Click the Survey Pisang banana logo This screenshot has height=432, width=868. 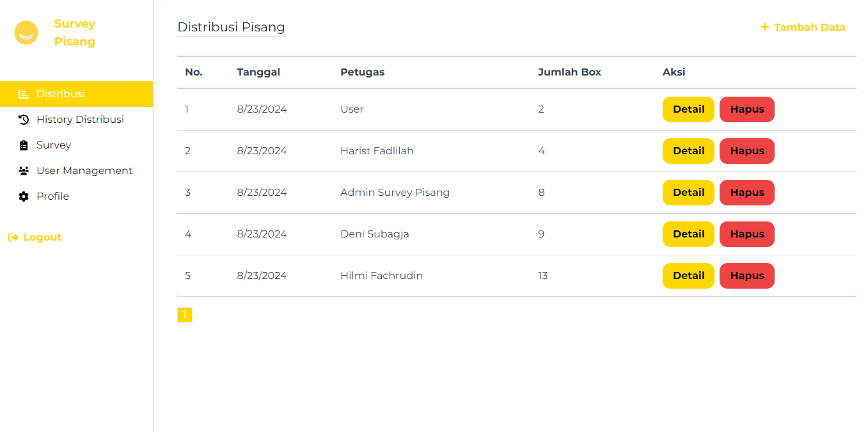pyautogui.click(x=26, y=32)
